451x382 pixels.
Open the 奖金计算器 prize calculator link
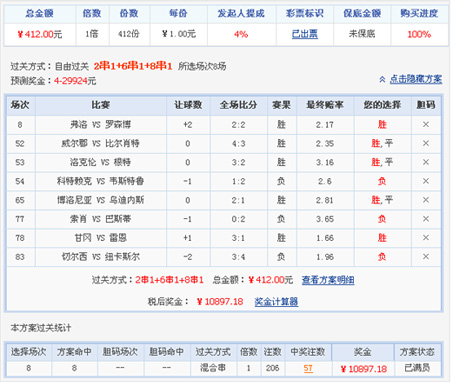[x=276, y=302]
